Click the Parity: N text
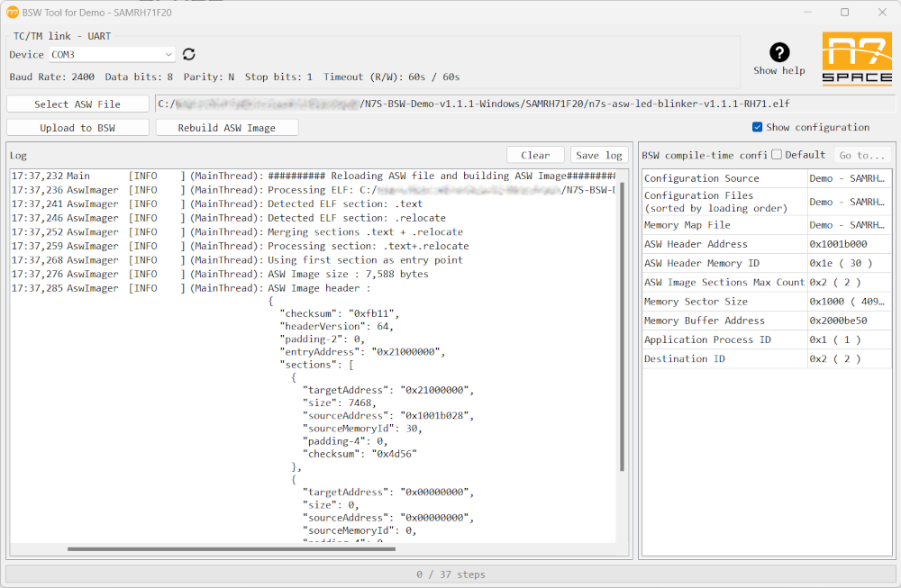 pyautogui.click(x=209, y=77)
